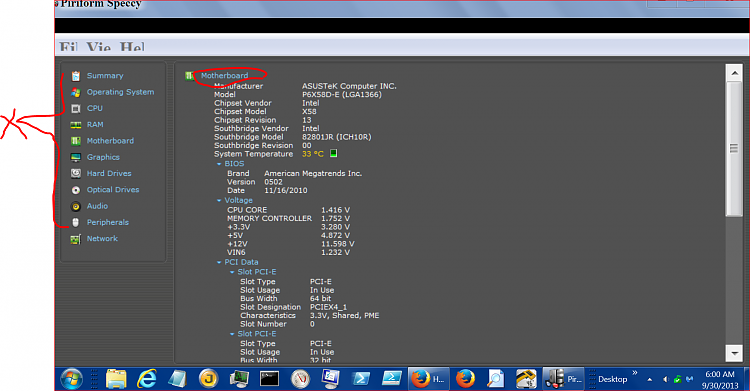Screen dimensions: 750x391
Task: Open the Graphics section
Action: pos(103,157)
